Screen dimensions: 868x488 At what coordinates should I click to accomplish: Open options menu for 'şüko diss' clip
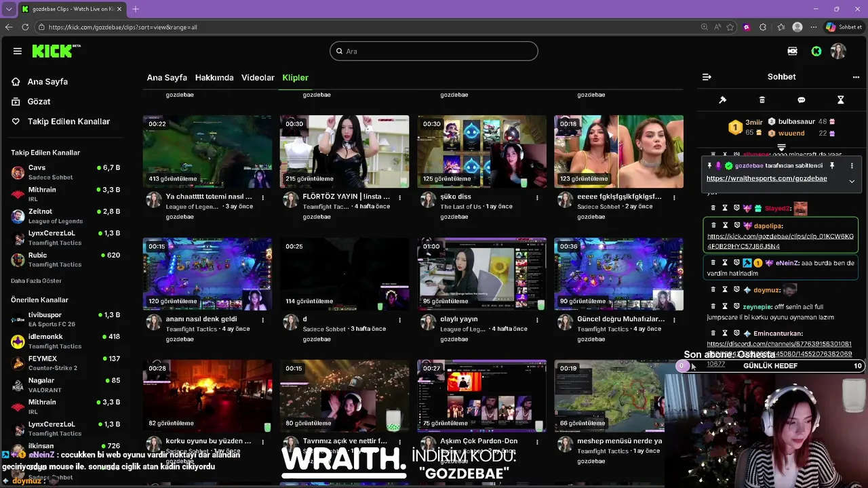[537, 198]
